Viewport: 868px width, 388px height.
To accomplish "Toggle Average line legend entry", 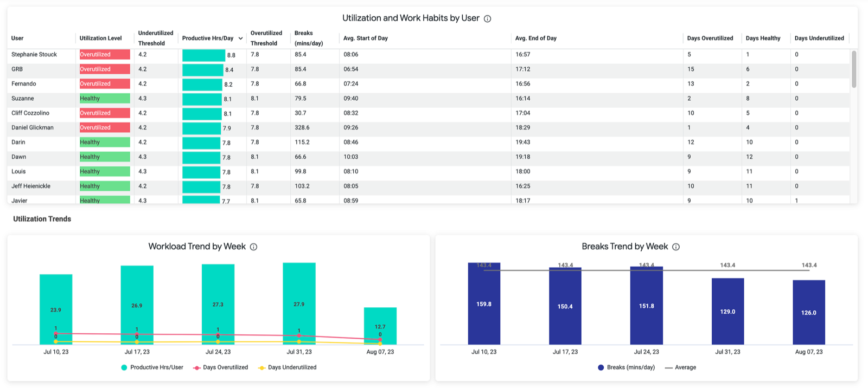I will pos(680,367).
